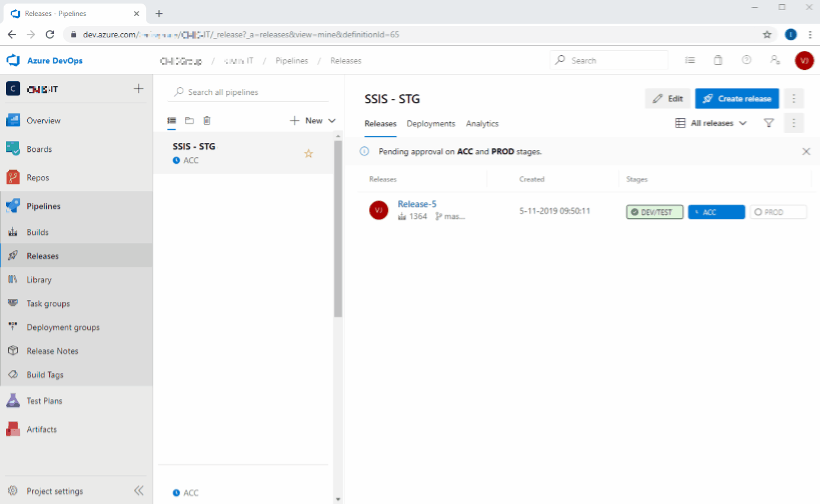
Task: Dismiss the pending approval notification
Action: (806, 151)
